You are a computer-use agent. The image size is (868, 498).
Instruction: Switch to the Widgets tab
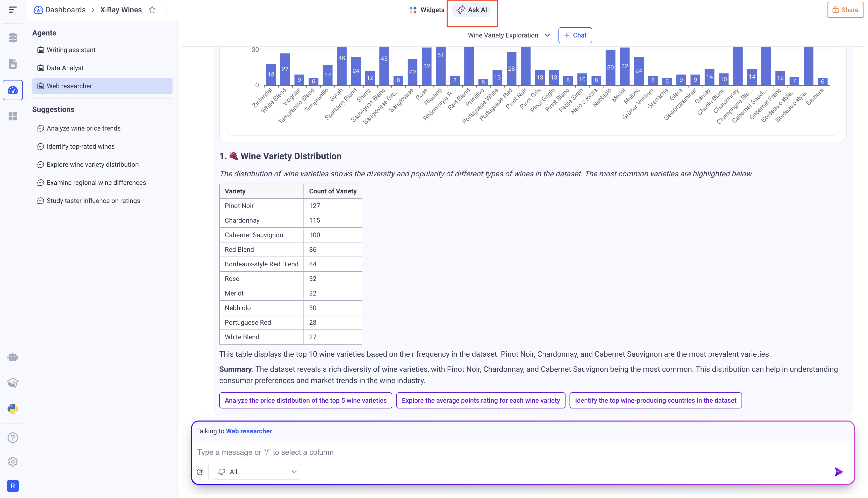click(x=427, y=10)
